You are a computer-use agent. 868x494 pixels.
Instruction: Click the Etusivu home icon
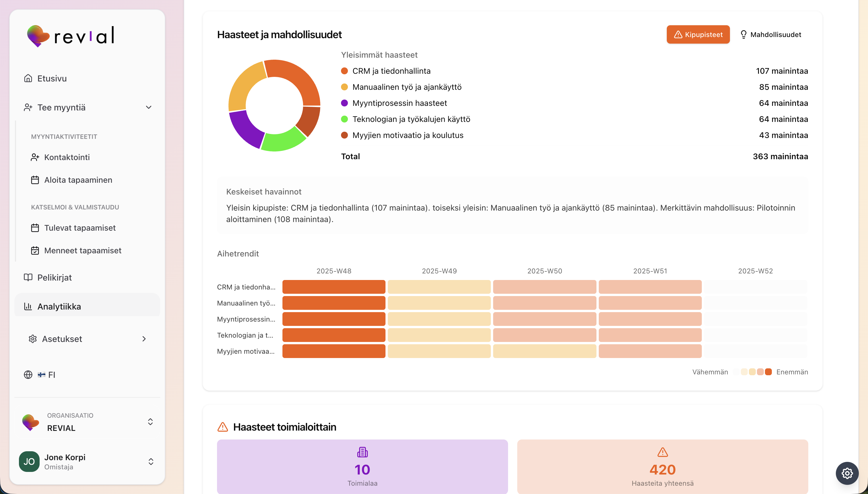click(x=28, y=78)
